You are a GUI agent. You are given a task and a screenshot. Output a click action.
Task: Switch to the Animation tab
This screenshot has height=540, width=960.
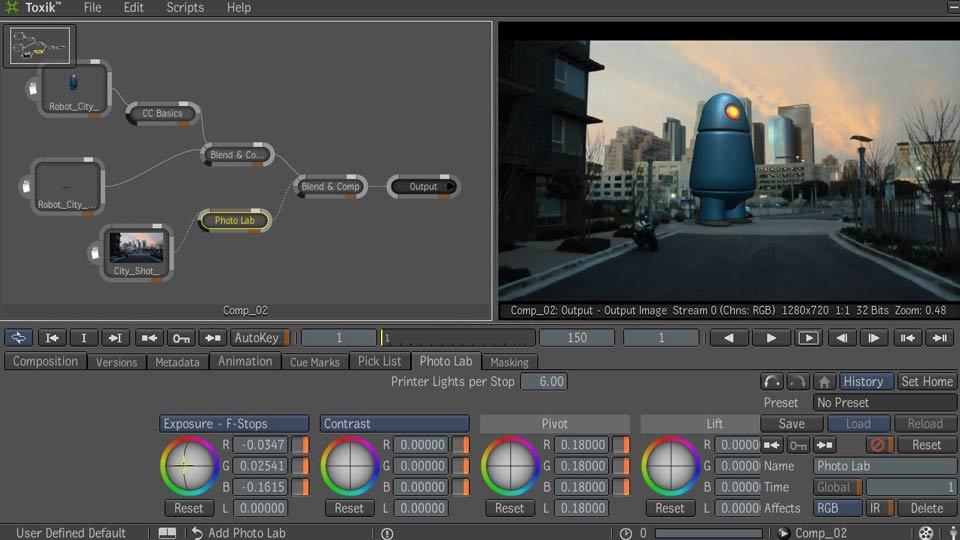[245, 361]
